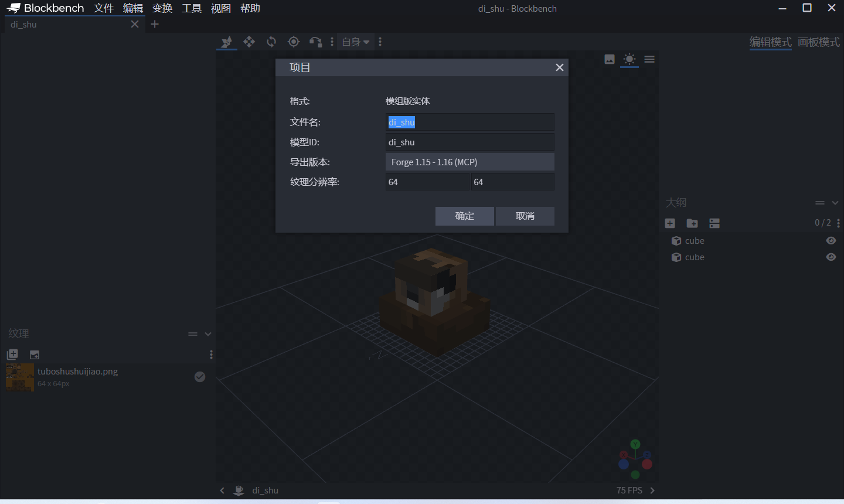Image resolution: width=844 pixels, height=504 pixels.
Task: Open the transform space dropdown showing 自身
Action: (355, 42)
